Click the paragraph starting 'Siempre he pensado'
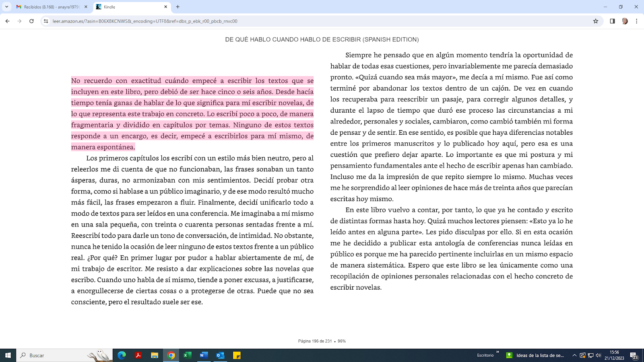The image size is (644, 362). (x=452, y=127)
